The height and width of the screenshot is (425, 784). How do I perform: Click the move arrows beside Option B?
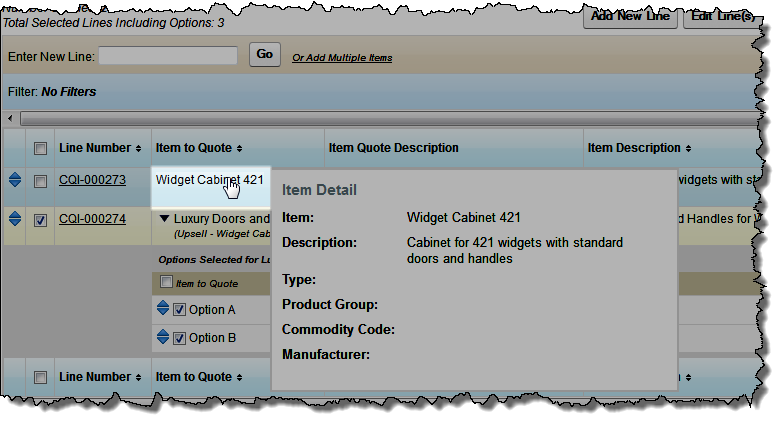[163, 338]
